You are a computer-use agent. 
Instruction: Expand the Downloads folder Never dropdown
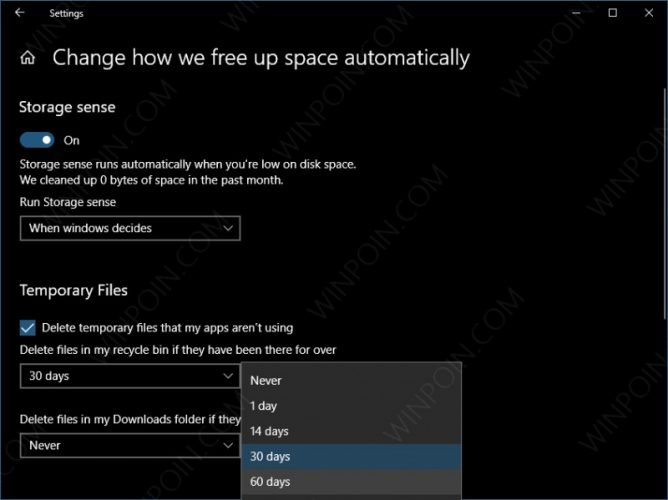130,444
